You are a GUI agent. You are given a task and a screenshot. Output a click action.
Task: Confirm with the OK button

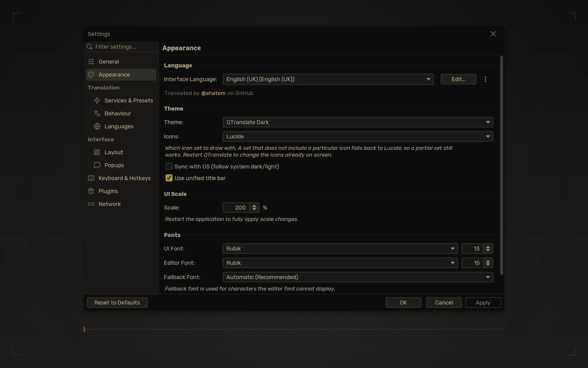[403, 303]
